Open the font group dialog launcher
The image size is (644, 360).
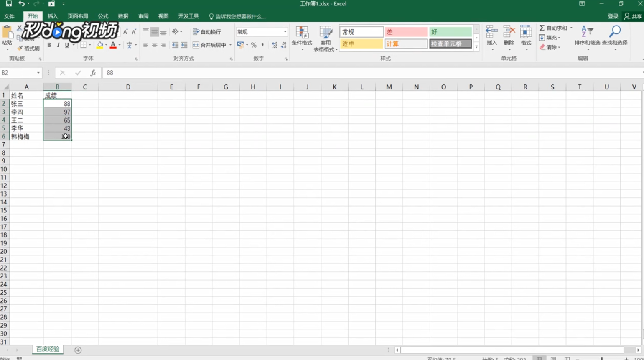pos(136,59)
